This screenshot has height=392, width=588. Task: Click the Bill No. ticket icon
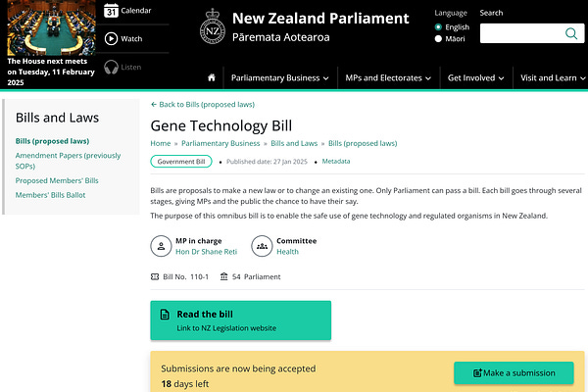155,276
